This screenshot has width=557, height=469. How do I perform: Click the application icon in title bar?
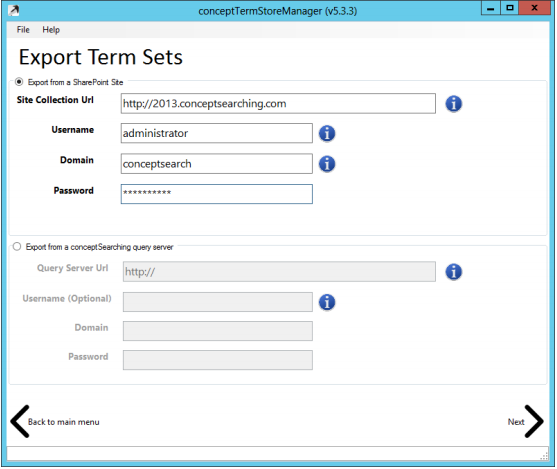pos(14,11)
